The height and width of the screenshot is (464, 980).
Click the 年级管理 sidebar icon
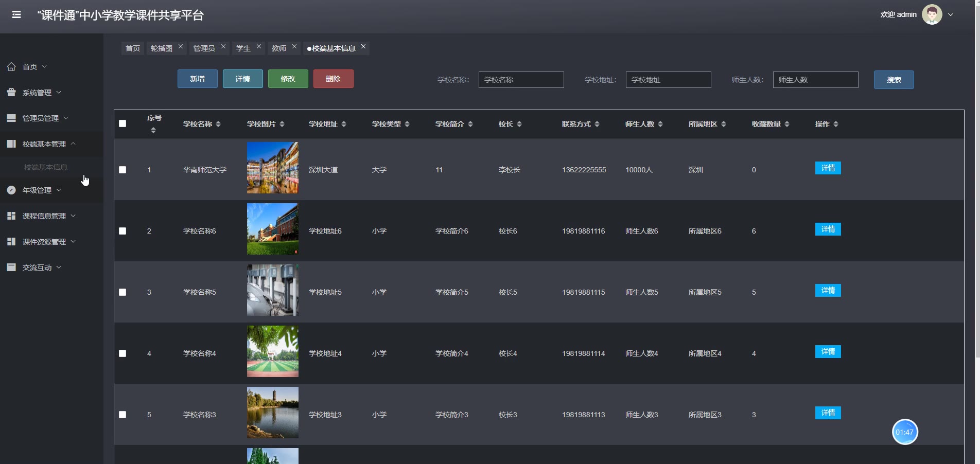click(x=11, y=190)
